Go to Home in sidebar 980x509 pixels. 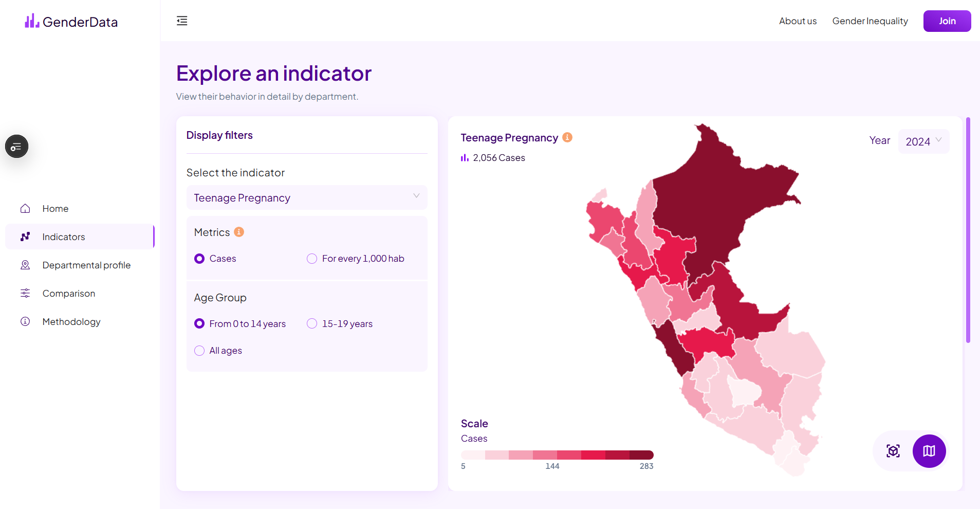(x=80, y=208)
